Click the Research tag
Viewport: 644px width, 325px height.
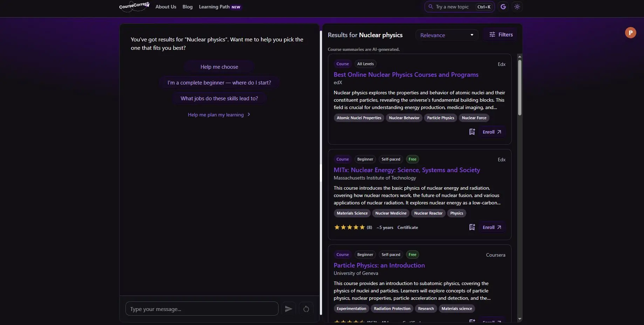coord(426,309)
